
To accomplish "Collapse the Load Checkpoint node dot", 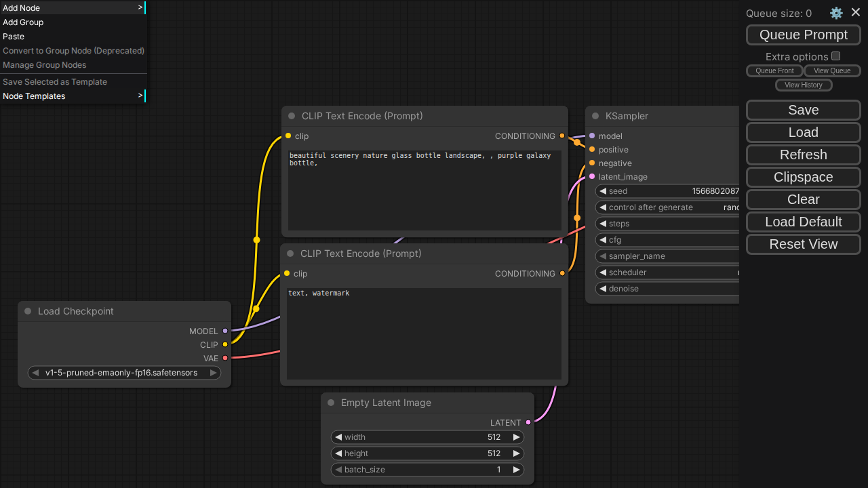I will [28, 311].
